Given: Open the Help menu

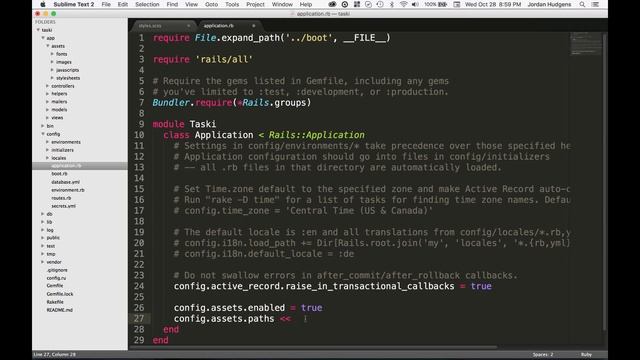Looking at the screenshot, I should (306, 4).
